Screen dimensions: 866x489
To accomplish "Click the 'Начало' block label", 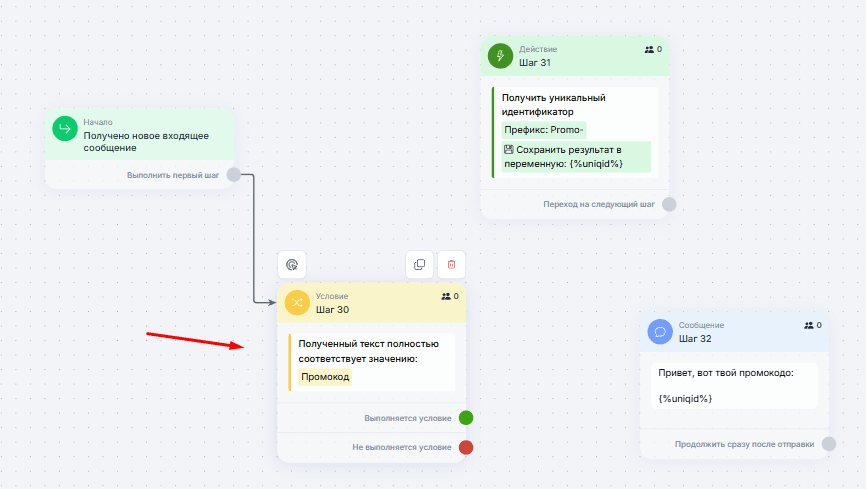I will (98, 122).
